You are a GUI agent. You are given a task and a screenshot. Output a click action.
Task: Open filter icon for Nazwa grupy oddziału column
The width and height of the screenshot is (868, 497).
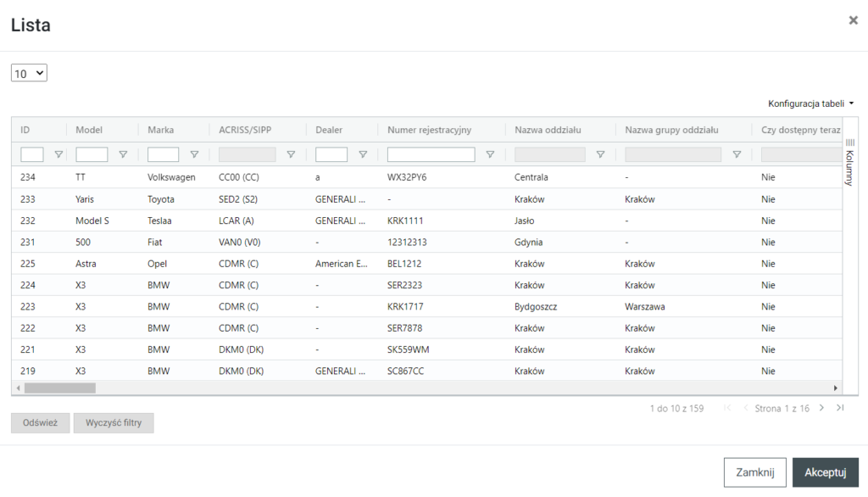point(737,154)
